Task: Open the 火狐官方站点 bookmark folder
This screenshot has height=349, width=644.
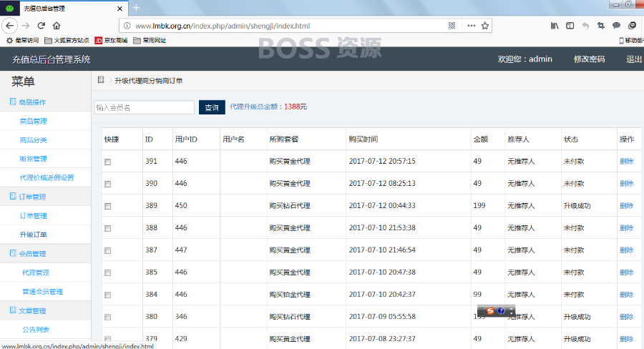Action: coord(67,40)
